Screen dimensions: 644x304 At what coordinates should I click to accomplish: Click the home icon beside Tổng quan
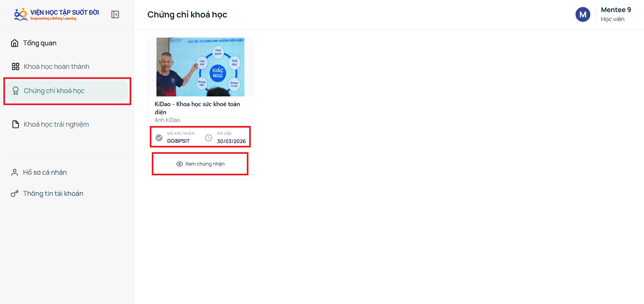click(14, 43)
